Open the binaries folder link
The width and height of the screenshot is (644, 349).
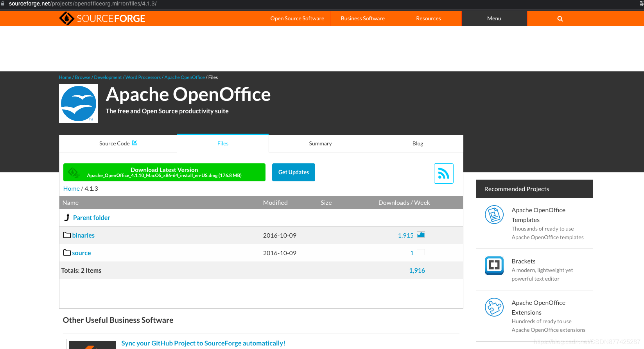(x=83, y=235)
